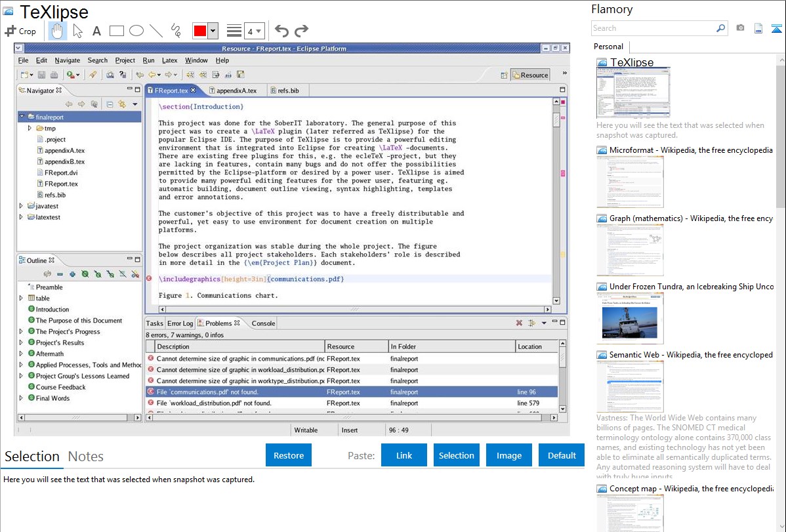The image size is (786, 532).
Task: Click the Navigator collapse all icon
Action: 110,104
